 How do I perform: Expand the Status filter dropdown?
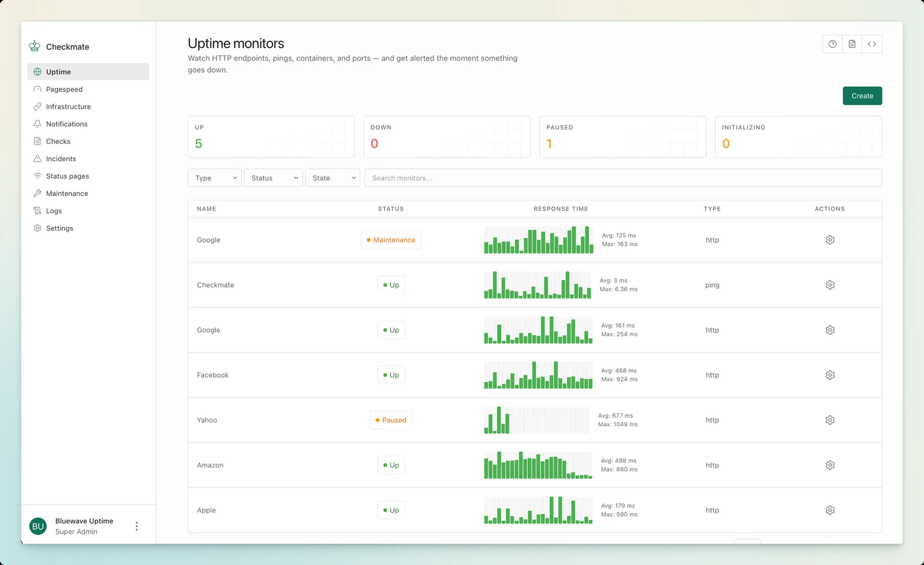(x=273, y=178)
